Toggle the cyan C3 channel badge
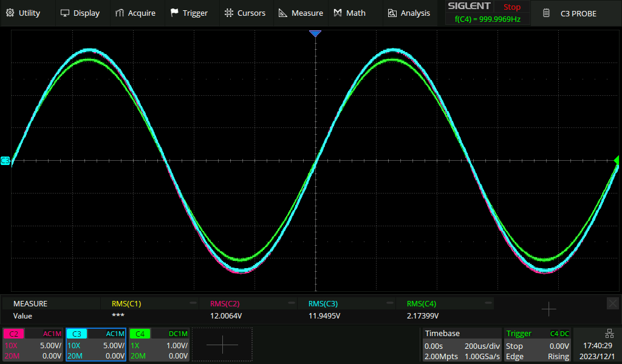 tap(77, 334)
